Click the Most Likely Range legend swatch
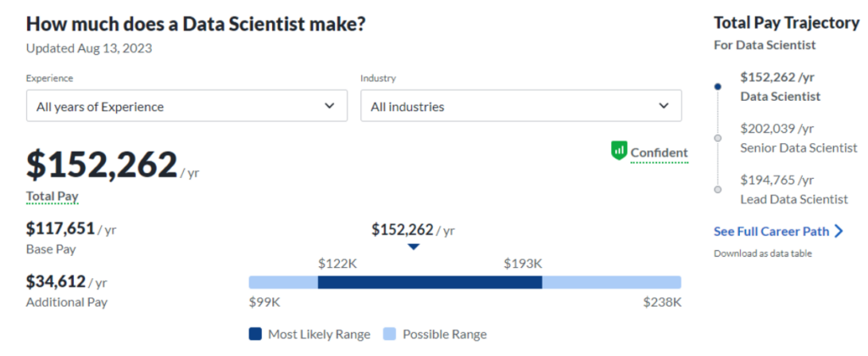 click(255, 334)
